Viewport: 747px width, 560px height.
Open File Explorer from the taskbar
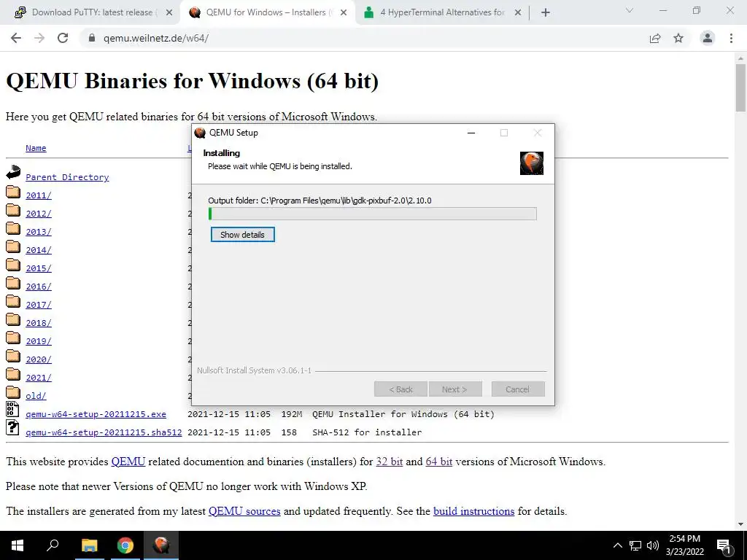point(89,545)
